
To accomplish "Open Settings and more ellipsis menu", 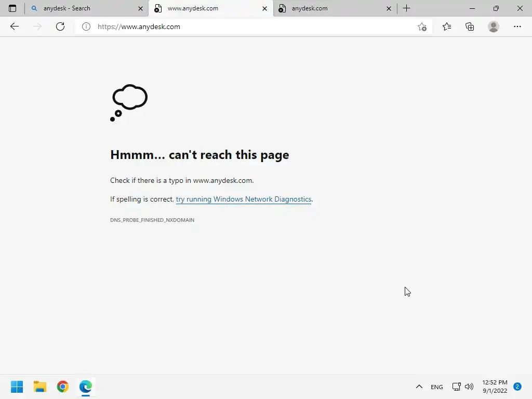I will [x=517, y=26].
